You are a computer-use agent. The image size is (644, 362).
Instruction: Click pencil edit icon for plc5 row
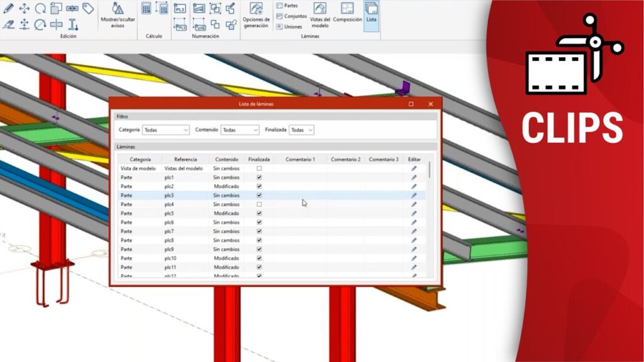click(414, 214)
